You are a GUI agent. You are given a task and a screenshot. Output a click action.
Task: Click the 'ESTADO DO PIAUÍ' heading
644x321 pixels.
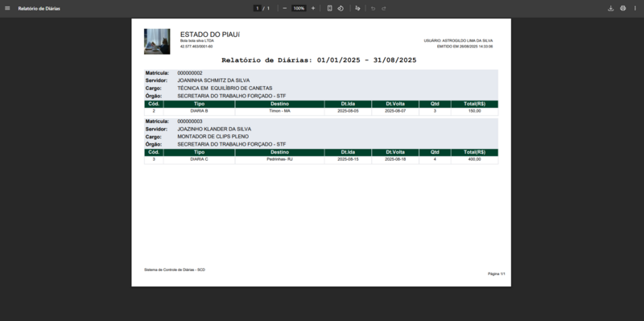210,35
